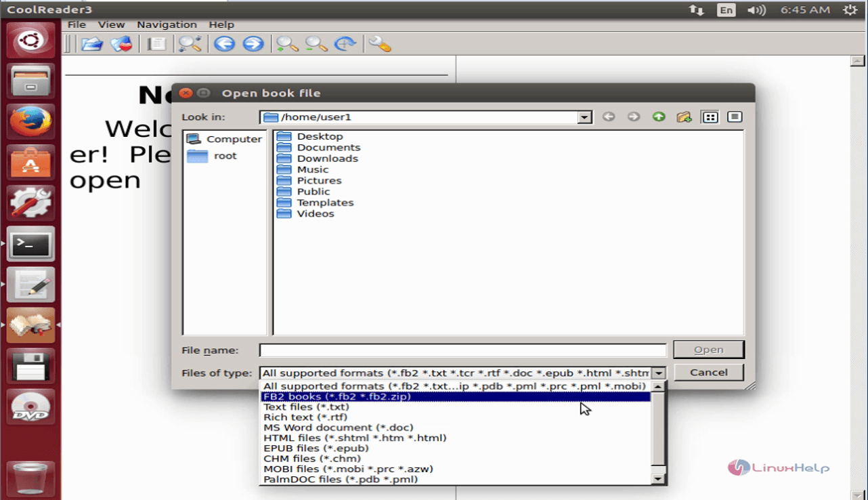Select CHM files (*.chm) filter
This screenshot has height=500, width=868.
coord(456,458)
